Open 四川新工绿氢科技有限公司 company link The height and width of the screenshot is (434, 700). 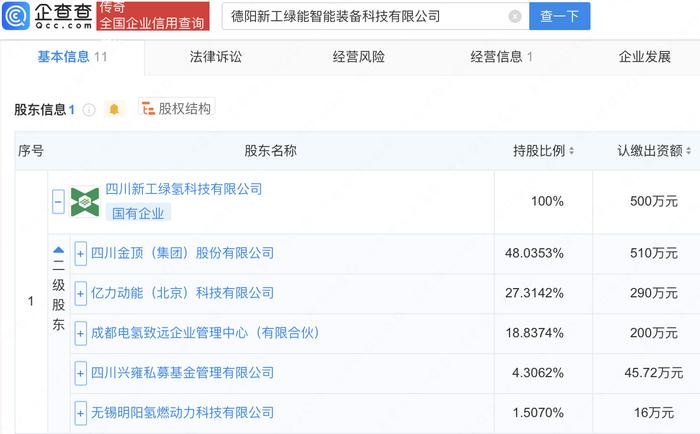183,189
